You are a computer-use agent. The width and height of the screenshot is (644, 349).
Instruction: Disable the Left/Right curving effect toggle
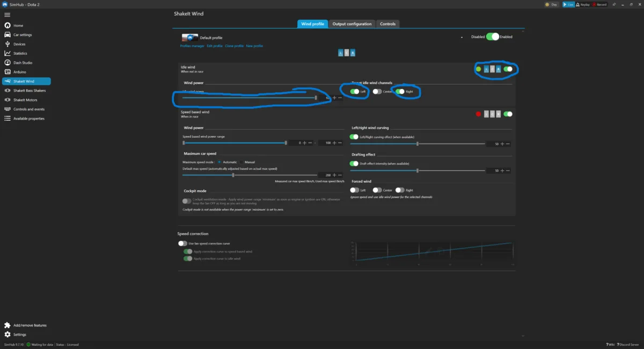354,137
